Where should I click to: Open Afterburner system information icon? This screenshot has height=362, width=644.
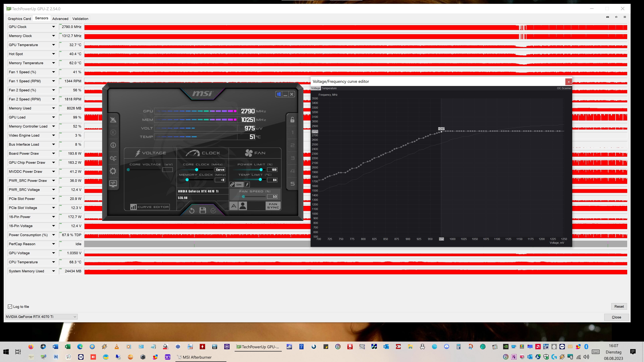click(113, 145)
